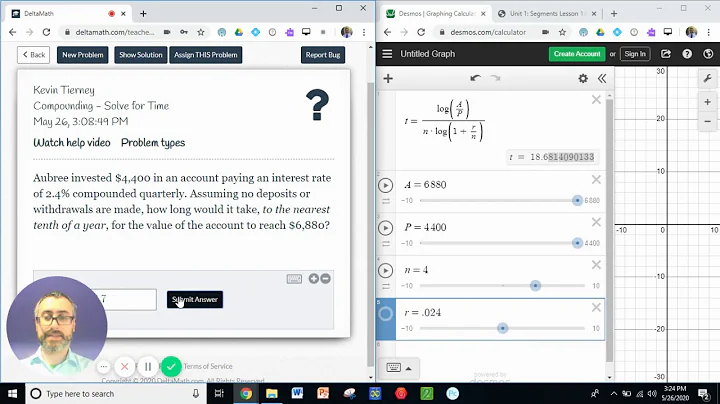
Task: Collapse the Desmos expression list
Action: click(x=602, y=79)
